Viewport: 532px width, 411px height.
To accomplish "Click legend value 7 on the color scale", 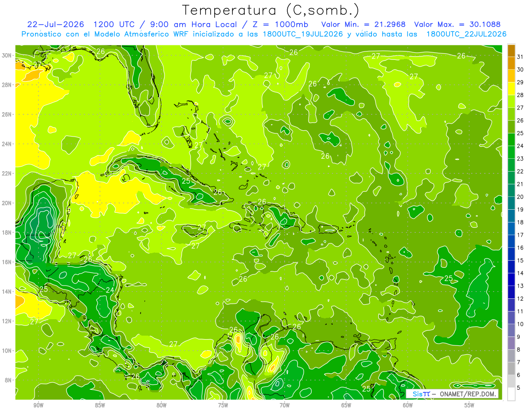I will 519,363.
